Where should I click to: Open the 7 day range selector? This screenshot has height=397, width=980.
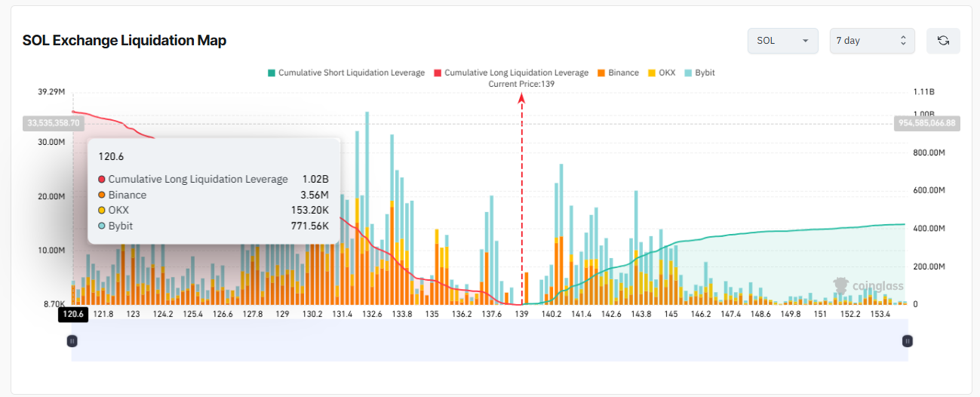point(872,41)
